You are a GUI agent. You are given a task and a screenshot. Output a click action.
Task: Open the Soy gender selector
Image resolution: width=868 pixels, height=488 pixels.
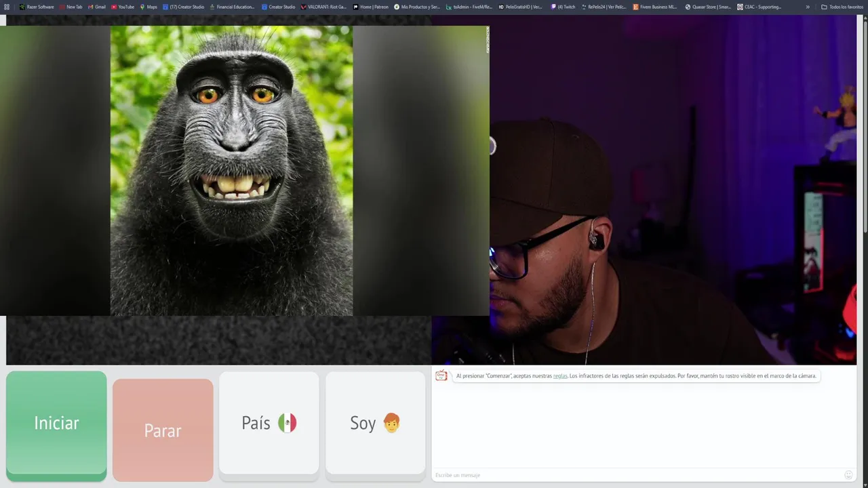point(376,423)
